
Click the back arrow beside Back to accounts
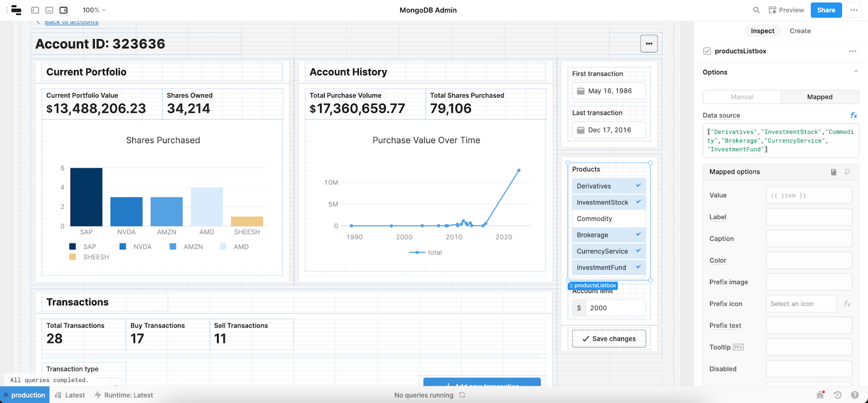click(39, 22)
